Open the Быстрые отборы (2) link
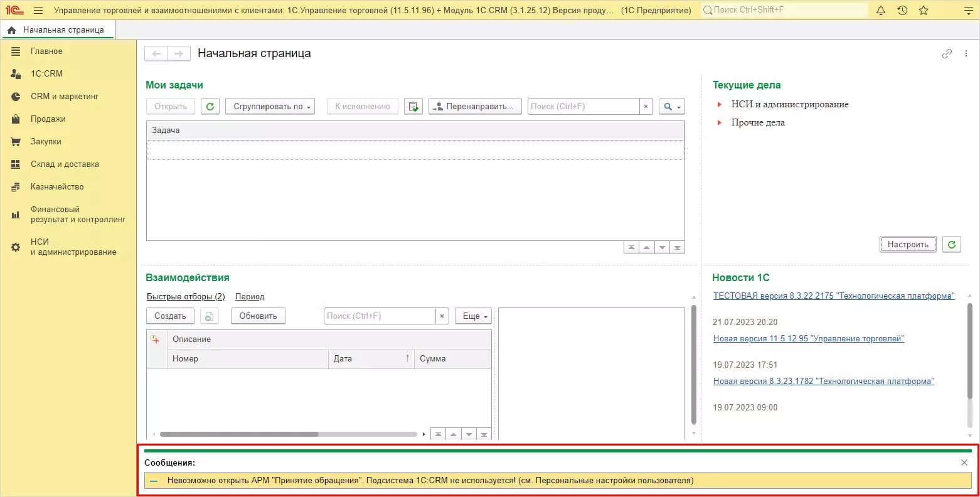 [186, 297]
